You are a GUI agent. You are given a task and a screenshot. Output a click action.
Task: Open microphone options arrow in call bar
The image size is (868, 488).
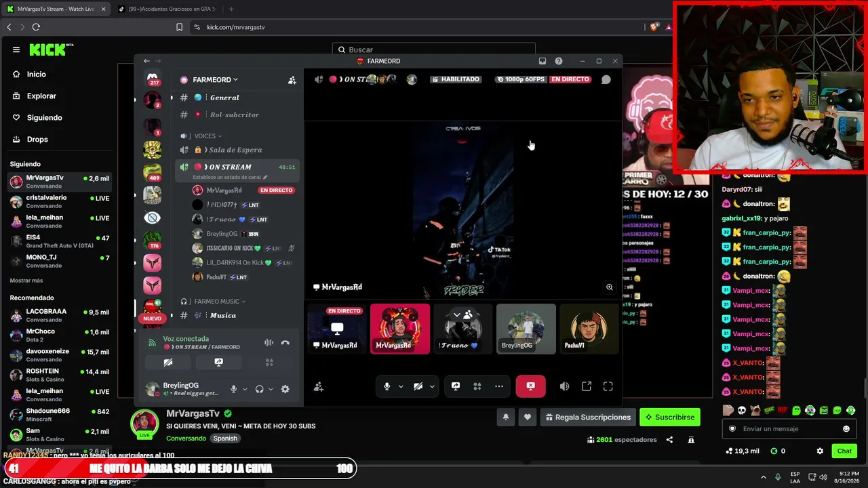(x=401, y=386)
